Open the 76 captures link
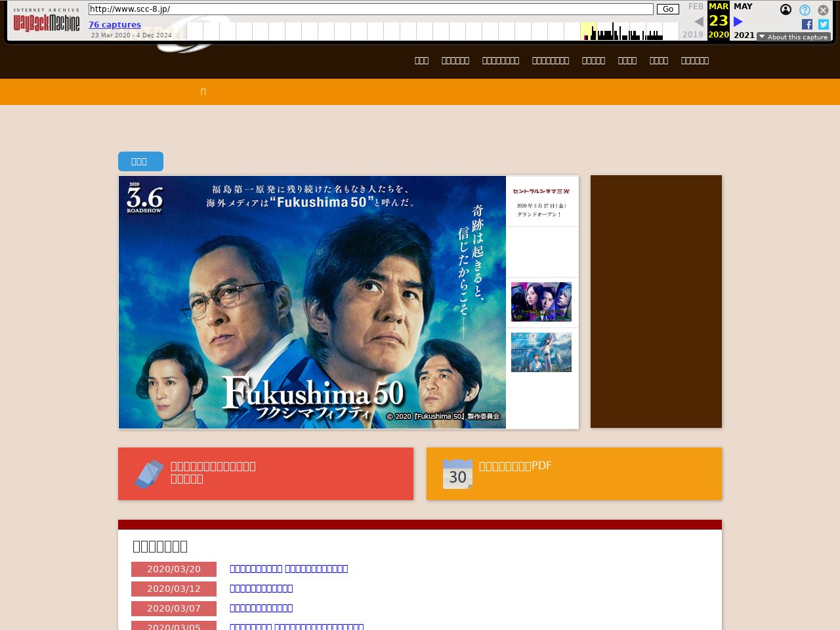The width and height of the screenshot is (840, 630). 115,25
